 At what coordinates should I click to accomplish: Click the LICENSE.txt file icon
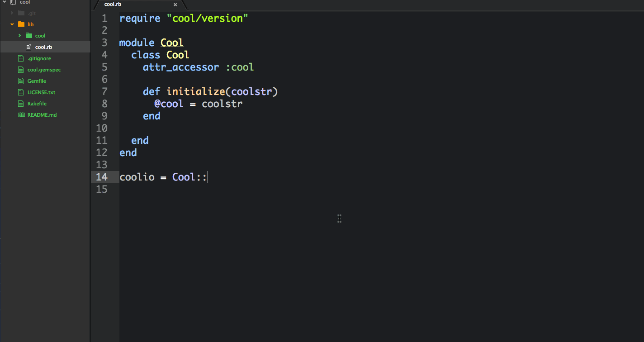(x=20, y=92)
